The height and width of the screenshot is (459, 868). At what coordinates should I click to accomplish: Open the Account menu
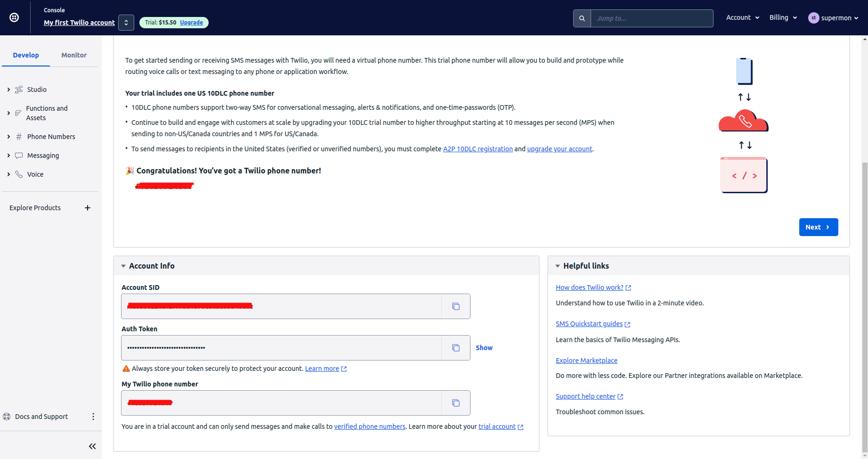click(743, 17)
